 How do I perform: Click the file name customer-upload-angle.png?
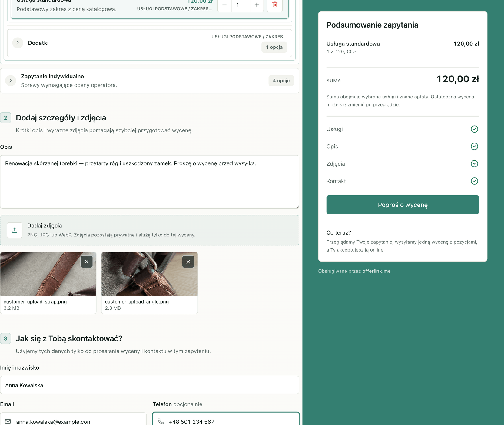point(137,302)
